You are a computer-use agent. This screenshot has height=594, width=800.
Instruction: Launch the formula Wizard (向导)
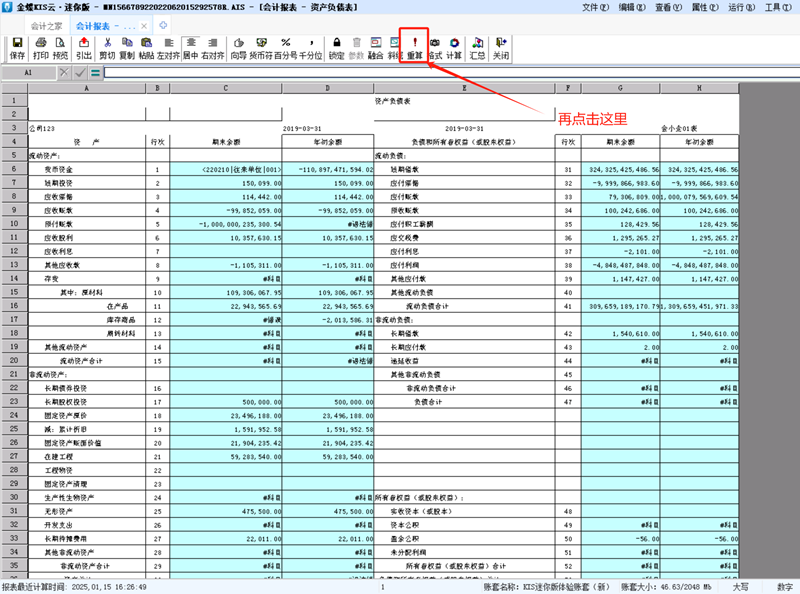point(238,49)
